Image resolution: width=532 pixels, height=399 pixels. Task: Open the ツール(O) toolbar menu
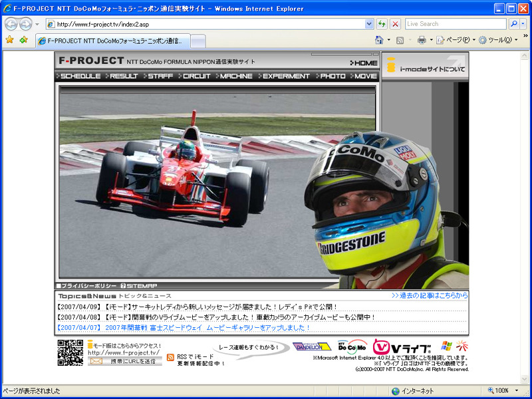[497, 40]
